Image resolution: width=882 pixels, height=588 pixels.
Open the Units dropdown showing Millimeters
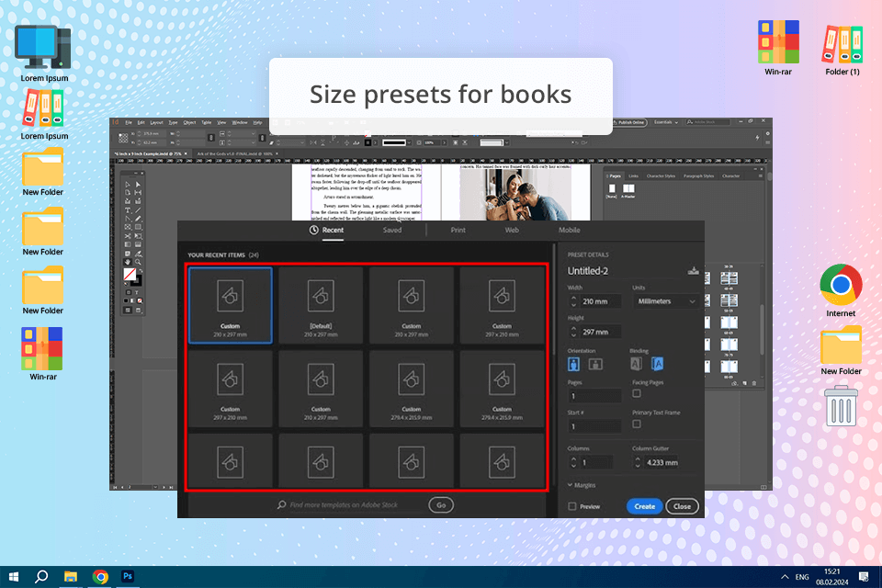coord(665,301)
